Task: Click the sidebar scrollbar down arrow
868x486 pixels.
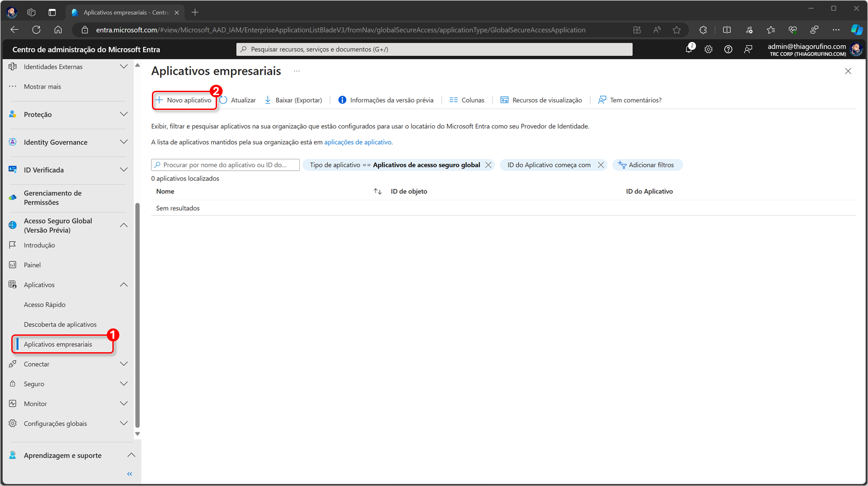Action: [x=138, y=433]
